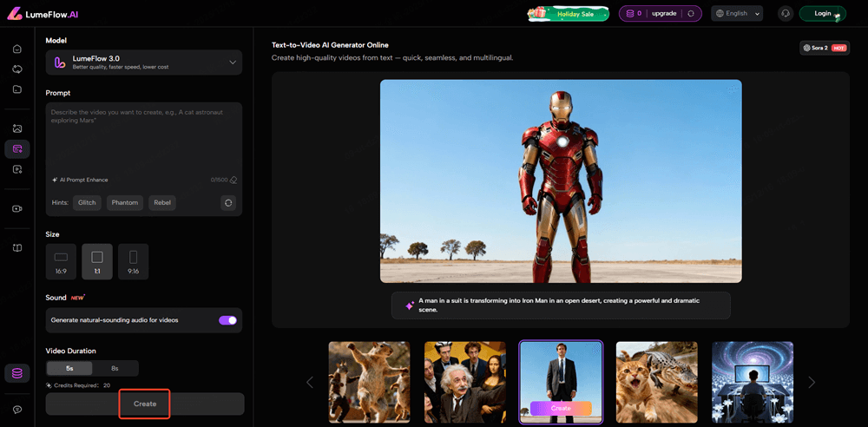The image size is (868, 427).
Task: Click the image generation icon in the sidebar
Action: pyautogui.click(x=17, y=128)
